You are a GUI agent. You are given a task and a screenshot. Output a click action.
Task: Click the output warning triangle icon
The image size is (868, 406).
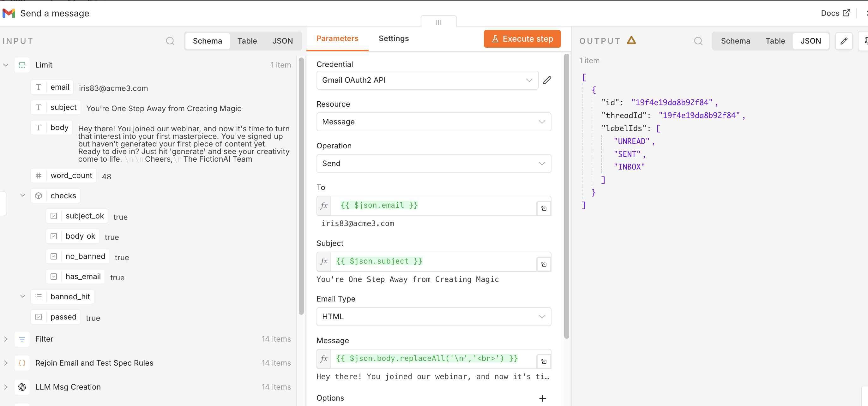(x=631, y=40)
